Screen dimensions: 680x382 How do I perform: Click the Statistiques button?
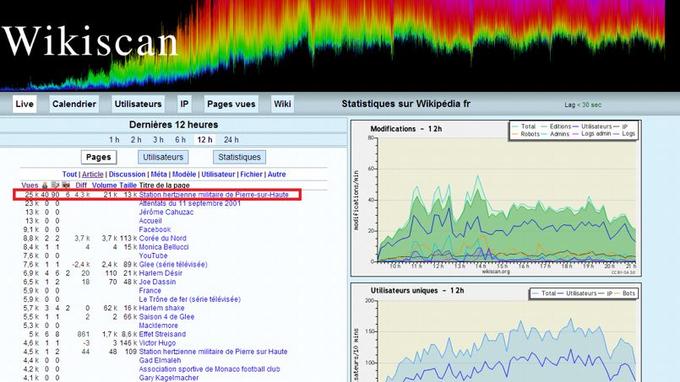239,157
